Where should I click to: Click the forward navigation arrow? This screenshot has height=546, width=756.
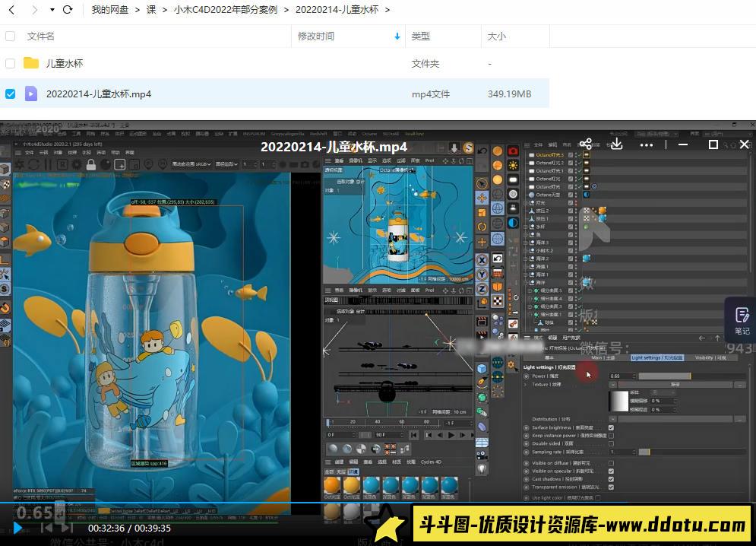34,10
